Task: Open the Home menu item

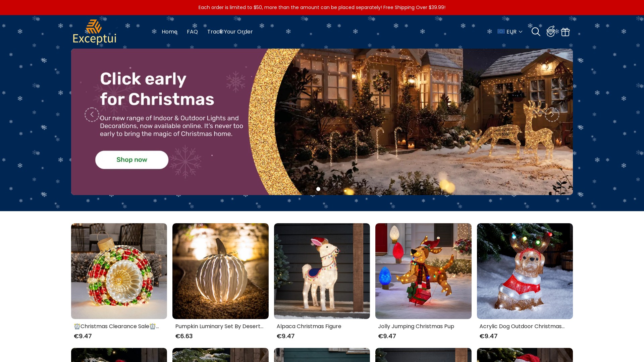Action: (169, 32)
